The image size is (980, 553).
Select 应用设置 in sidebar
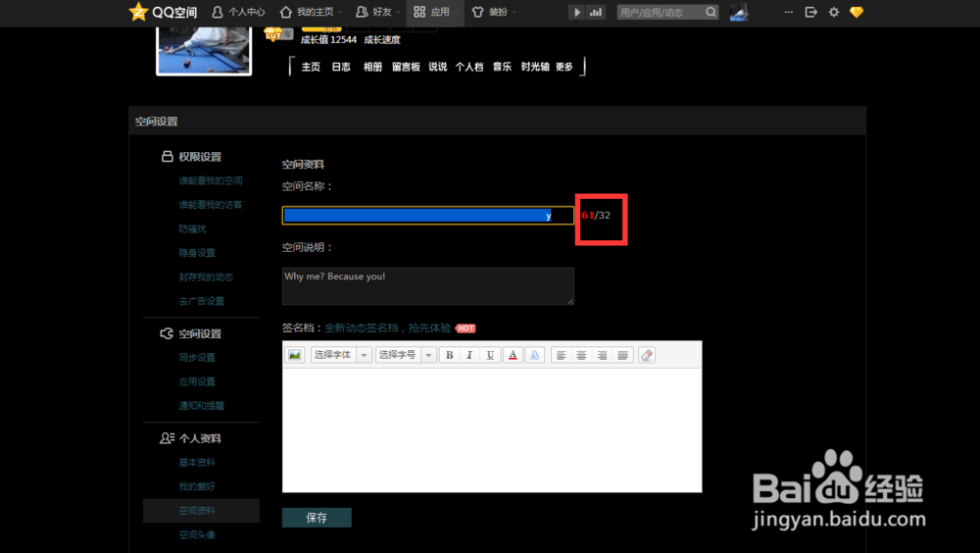pyautogui.click(x=197, y=381)
